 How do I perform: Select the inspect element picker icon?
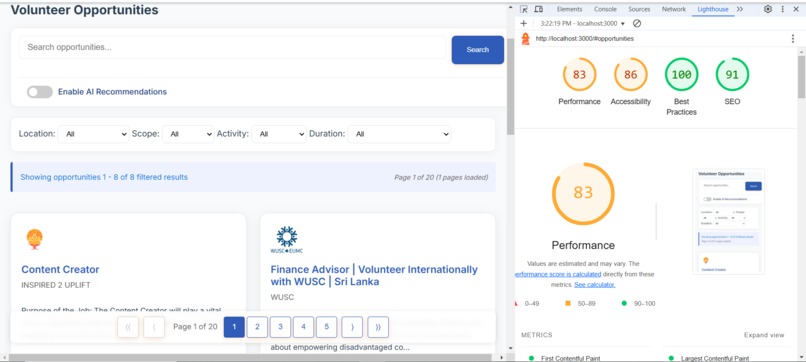[x=524, y=9]
